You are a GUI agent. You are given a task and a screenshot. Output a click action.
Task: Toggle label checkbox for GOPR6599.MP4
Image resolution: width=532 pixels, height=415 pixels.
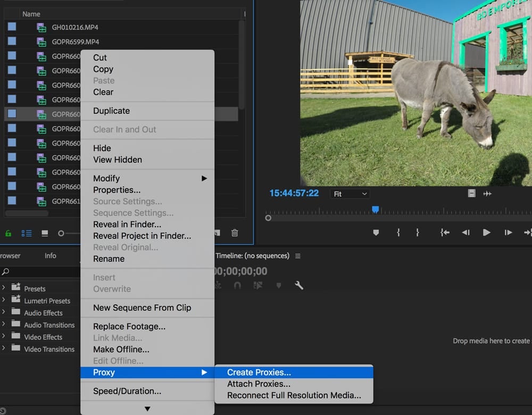(x=12, y=41)
